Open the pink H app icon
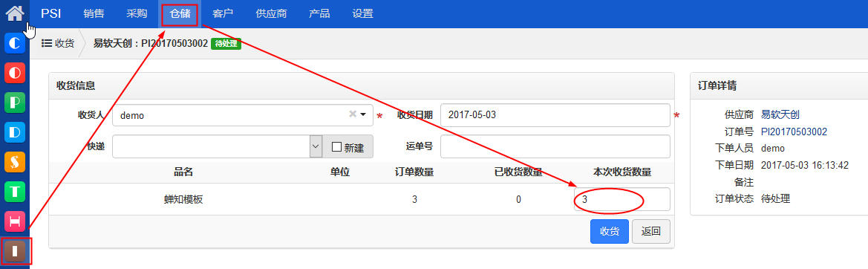 pyautogui.click(x=15, y=221)
